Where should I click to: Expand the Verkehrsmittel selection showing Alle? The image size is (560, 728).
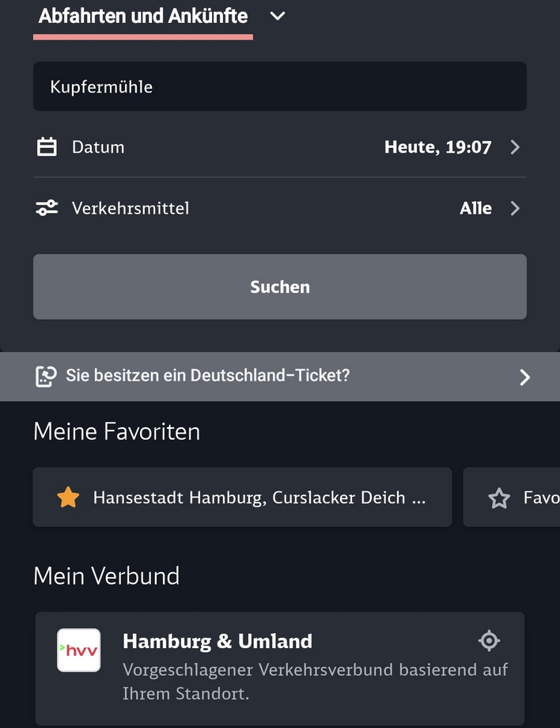click(515, 208)
